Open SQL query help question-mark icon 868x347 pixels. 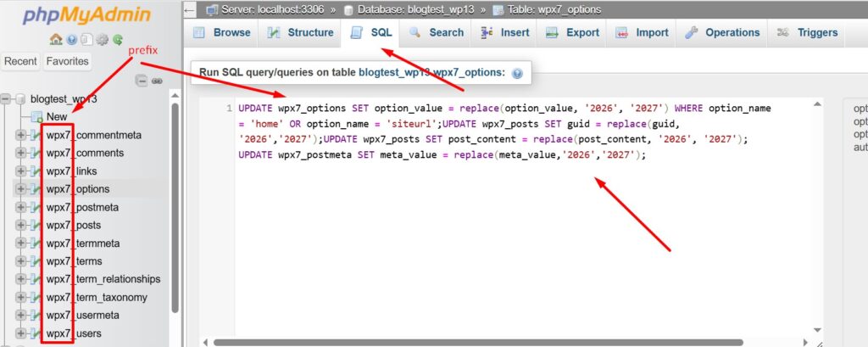pyautogui.click(x=517, y=73)
